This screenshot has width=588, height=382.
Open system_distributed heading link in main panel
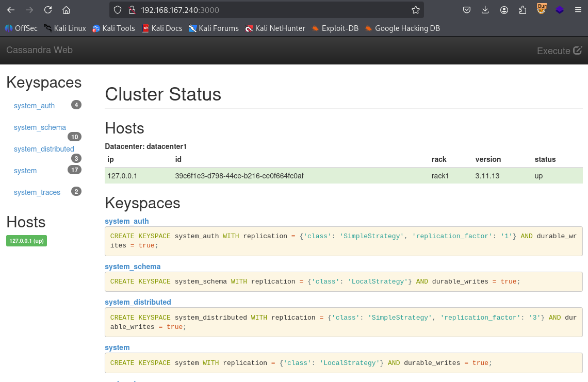point(138,302)
